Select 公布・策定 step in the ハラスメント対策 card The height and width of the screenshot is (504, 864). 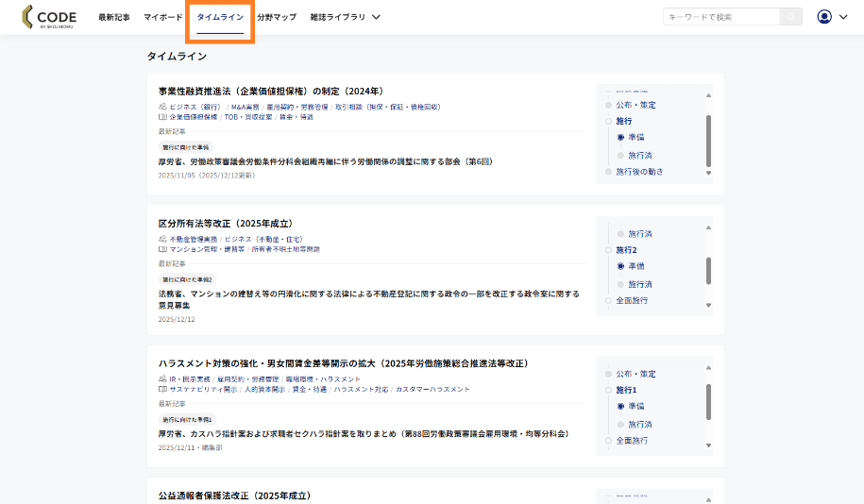pyautogui.click(x=635, y=374)
